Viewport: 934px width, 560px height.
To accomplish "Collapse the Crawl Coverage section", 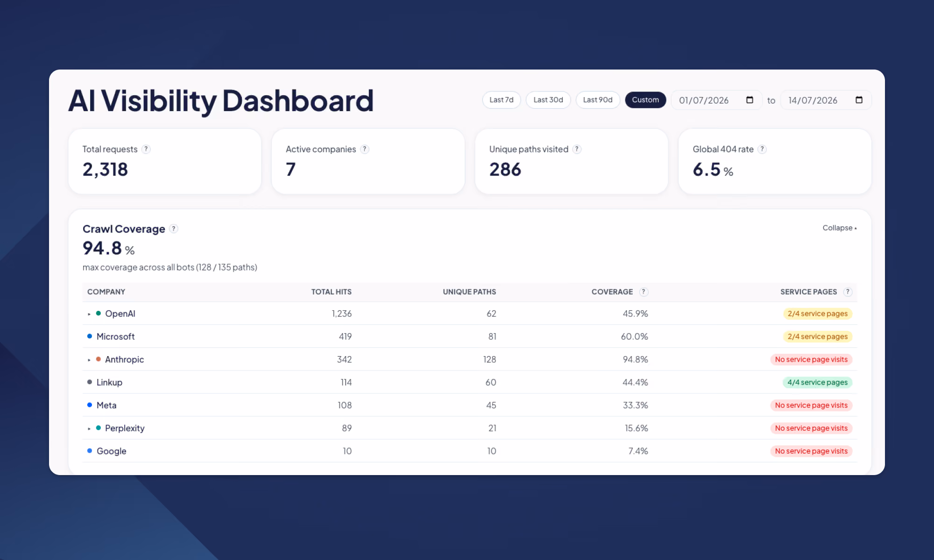I will (x=840, y=228).
